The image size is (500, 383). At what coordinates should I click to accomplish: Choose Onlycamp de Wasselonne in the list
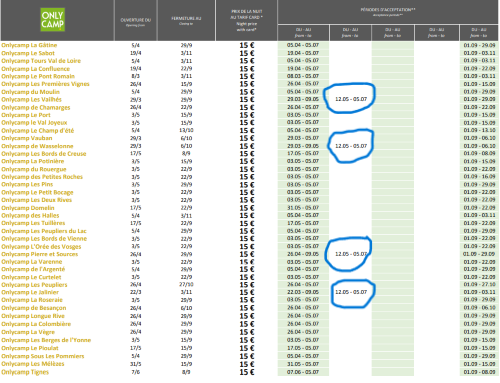[x=37, y=146]
